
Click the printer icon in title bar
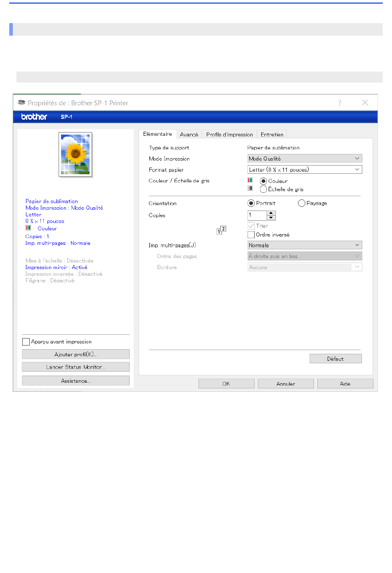pyautogui.click(x=21, y=103)
